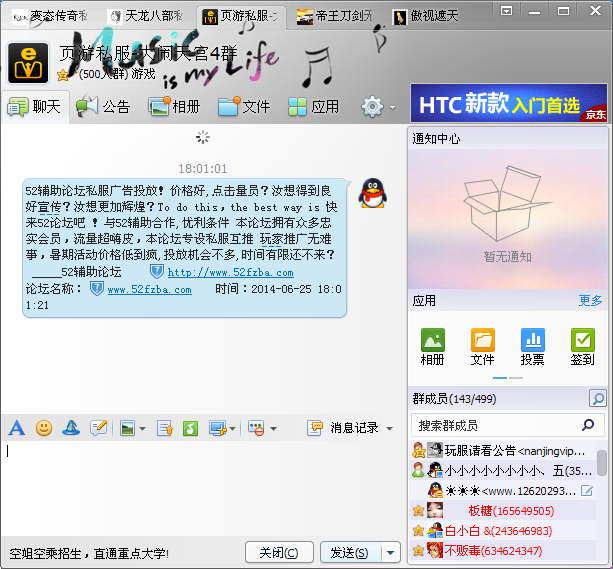Image resolution: width=613 pixels, height=569 pixels.
Task: Click the member list scrollbar
Action: 602,463
